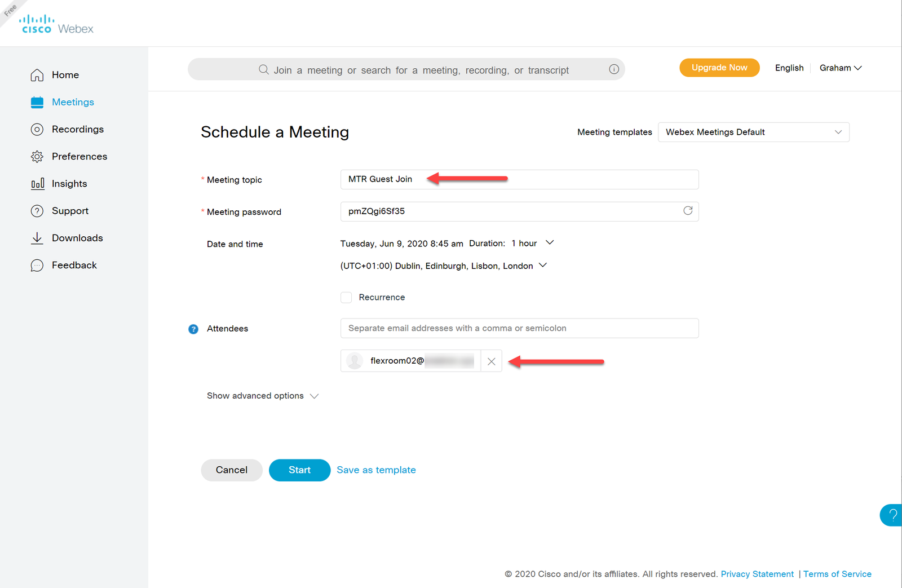The height and width of the screenshot is (588, 902).
Task: Click Save as template
Action: pos(376,470)
